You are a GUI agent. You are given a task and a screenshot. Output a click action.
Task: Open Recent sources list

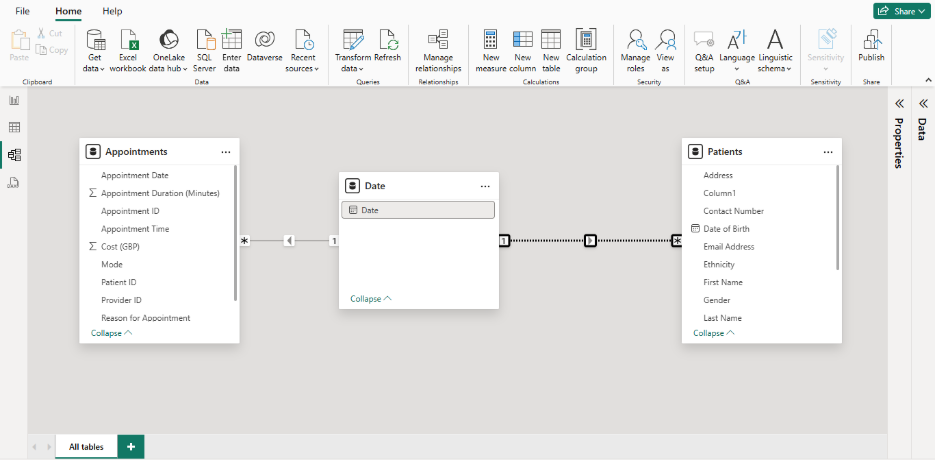[x=304, y=51]
